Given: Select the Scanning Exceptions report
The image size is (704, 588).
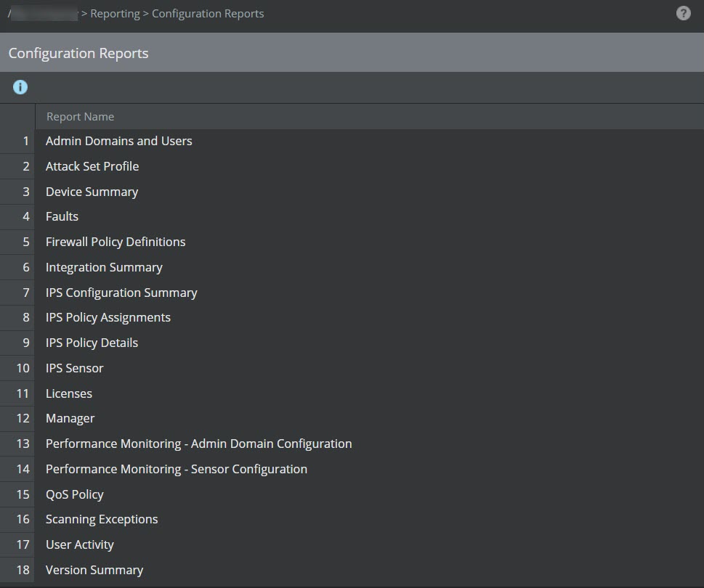Looking at the screenshot, I should coord(102,519).
